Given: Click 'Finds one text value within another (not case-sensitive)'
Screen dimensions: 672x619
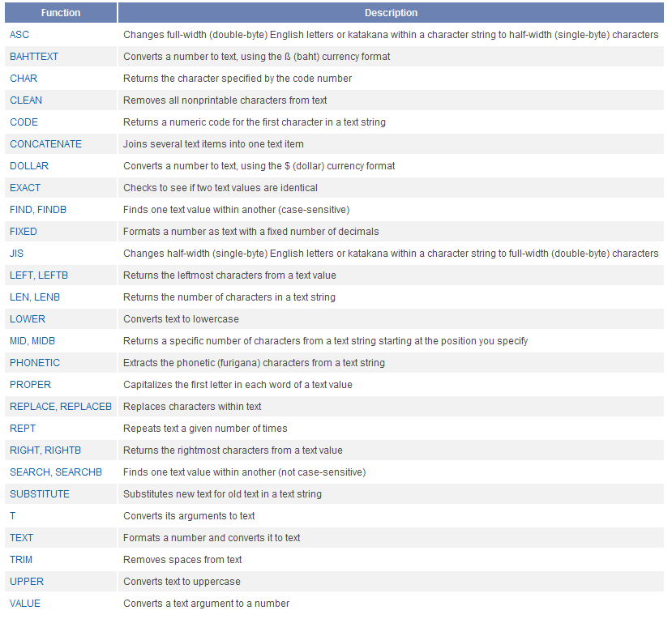Looking at the screenshot, I should pyautogui.click(x=244, y=472).
